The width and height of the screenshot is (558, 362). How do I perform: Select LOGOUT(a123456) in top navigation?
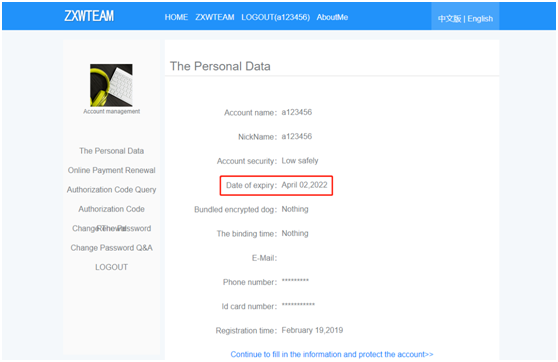275,17
